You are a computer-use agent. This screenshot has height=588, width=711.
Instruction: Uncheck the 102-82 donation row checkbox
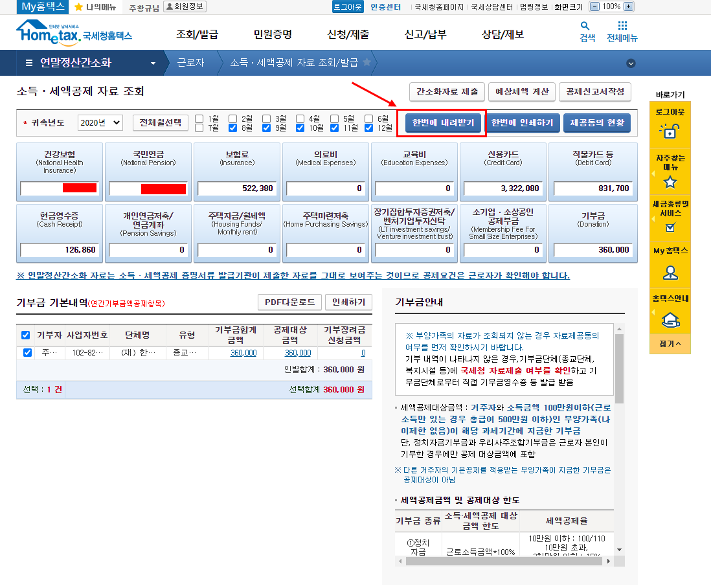tap(27, 353)
